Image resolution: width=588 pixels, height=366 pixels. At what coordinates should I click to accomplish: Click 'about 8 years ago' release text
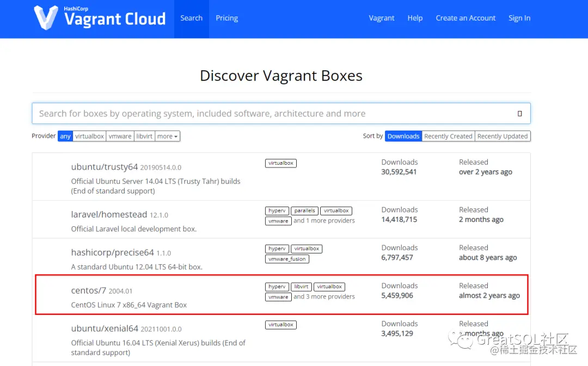(488, 257)
